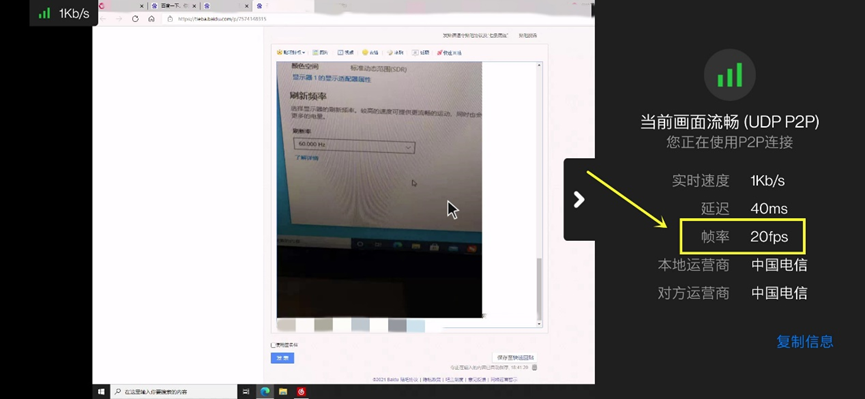Click the Windows taskbar search box

coord(174,392)
